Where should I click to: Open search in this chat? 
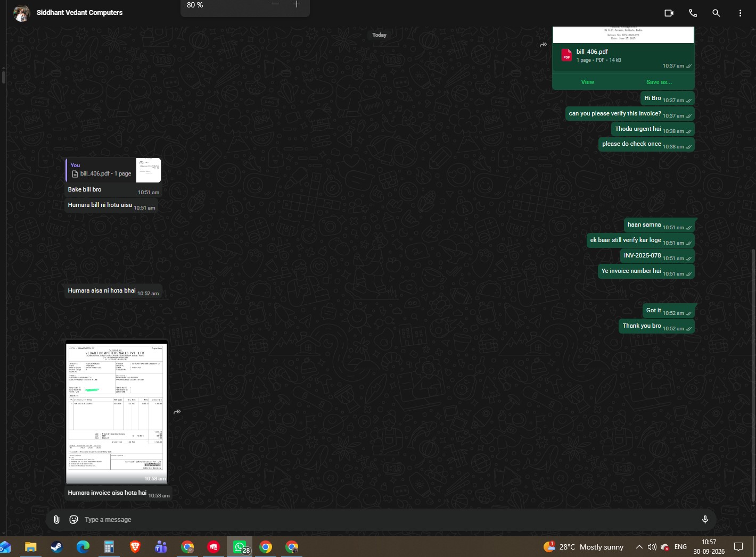click(716, 13)
